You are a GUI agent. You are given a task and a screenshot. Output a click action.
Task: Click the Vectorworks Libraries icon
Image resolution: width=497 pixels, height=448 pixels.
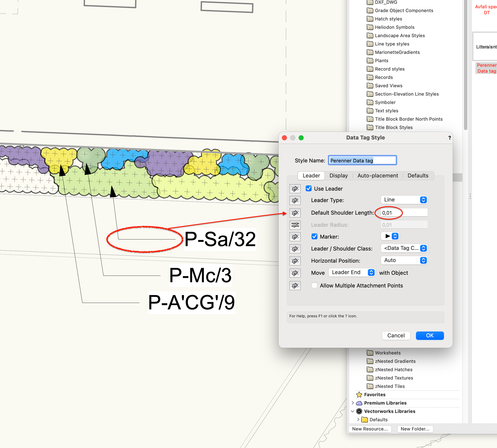359,411
